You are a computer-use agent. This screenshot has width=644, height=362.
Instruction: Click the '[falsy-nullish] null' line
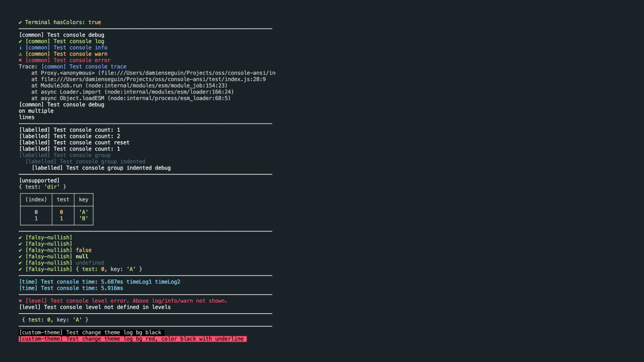coord(53,256)
